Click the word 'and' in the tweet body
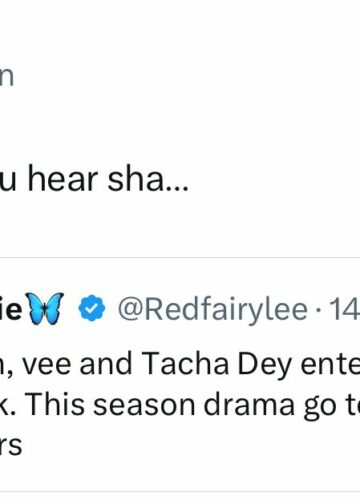The image size is (360, 504). pyautogui.click(x=106, y=364)
